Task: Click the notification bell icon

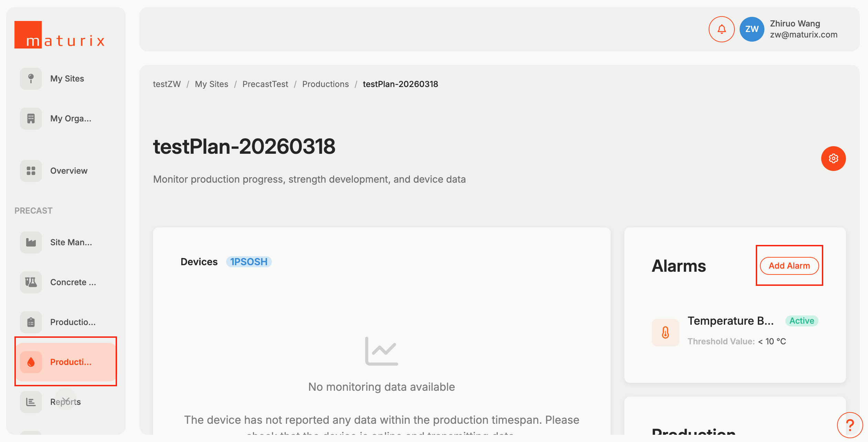Action: point(721,29)
